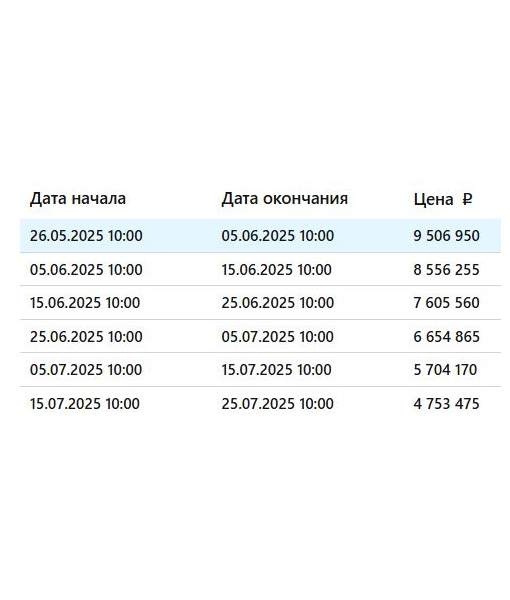The height and width of the screenshot is (600, 510).
Task: Click the ruble currency symbol in header
Action: (x=467, y=199)
